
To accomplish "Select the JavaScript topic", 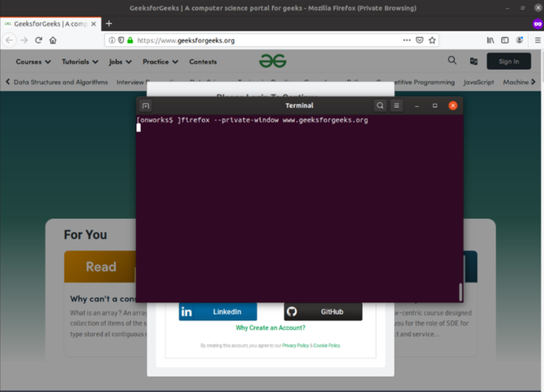I will coord(479,82).
